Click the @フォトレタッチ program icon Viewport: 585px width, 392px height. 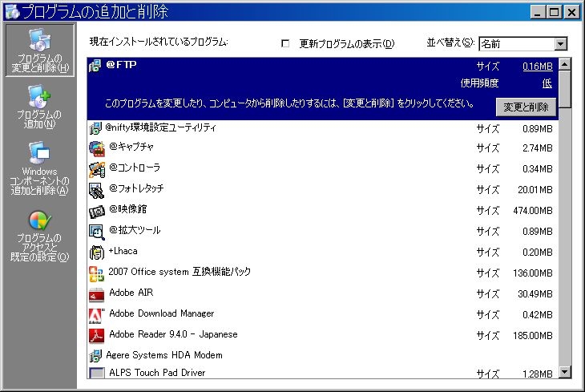97,191
